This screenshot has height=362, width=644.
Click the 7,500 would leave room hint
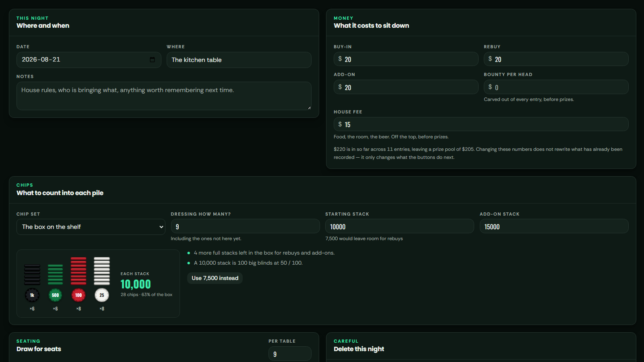tap(364, 239)
